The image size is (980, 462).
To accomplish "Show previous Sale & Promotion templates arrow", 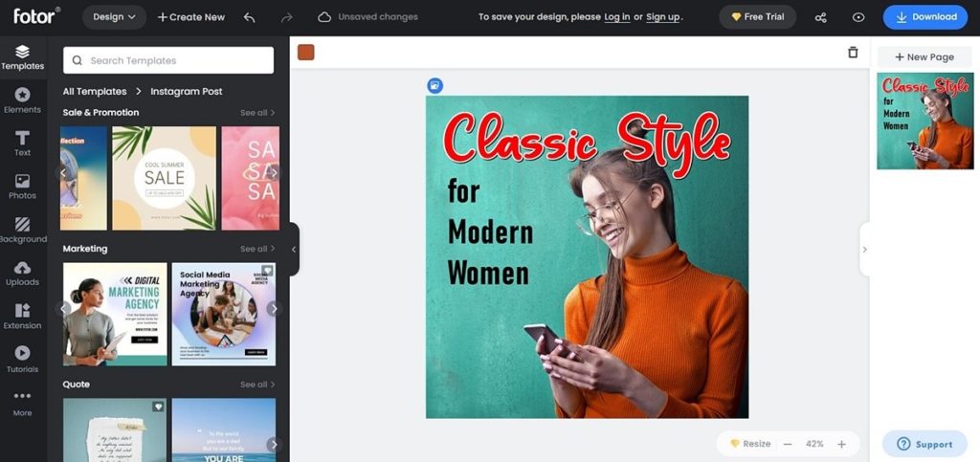I will (x=62, y=173).
